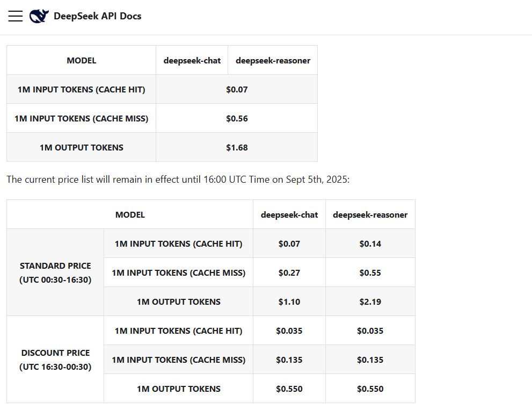Click the paragraph about Sept 5th, 2025 pricing

click(x=178, y=180)
